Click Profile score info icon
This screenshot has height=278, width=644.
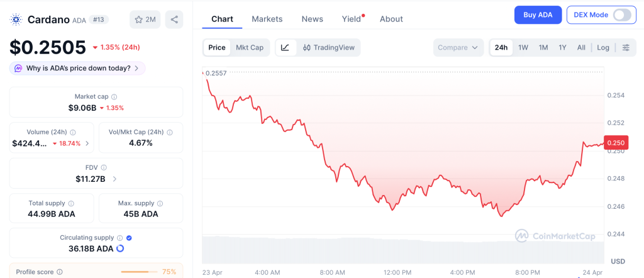(60, 272)
